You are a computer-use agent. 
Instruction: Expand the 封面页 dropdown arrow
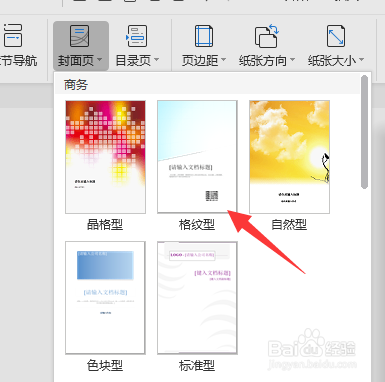point(99,60)
